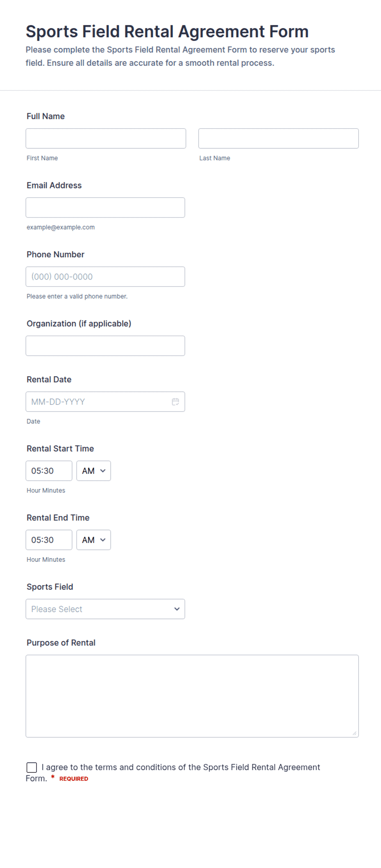Open the calendar picker icon in Rental Date
This screenshot has height=868, width=381.
[x=175, y=402]
